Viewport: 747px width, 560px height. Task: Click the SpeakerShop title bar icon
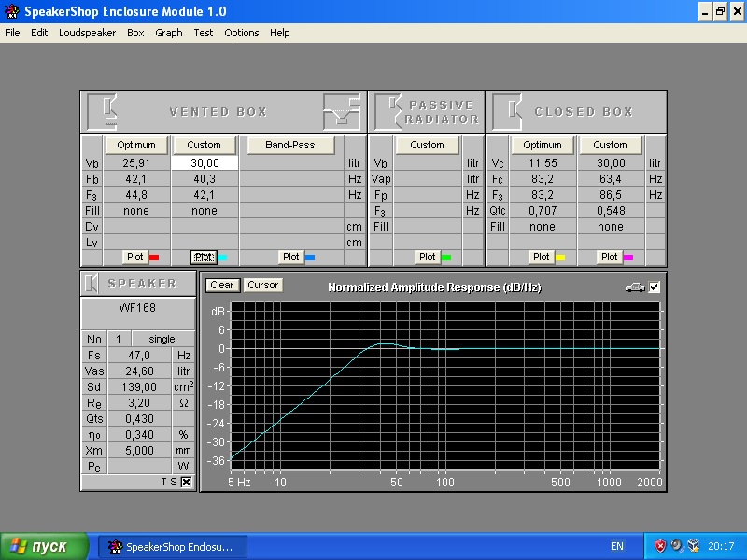9,11
